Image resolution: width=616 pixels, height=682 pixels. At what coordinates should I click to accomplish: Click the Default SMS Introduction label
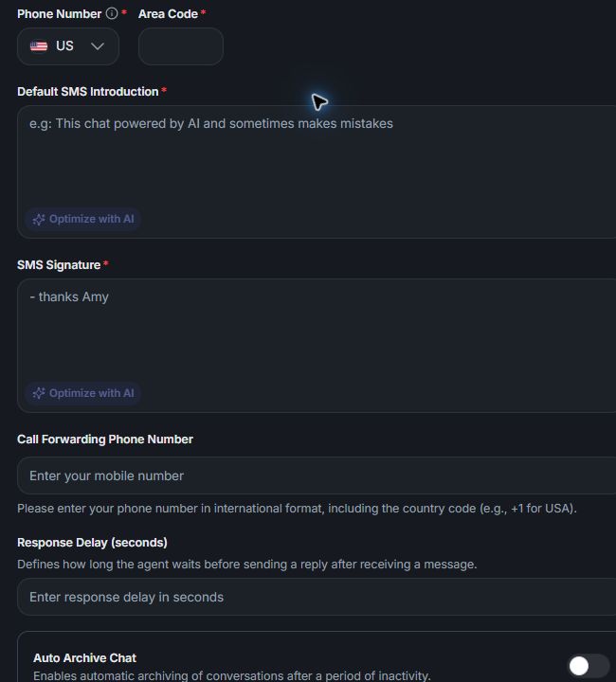coord(88,92)
